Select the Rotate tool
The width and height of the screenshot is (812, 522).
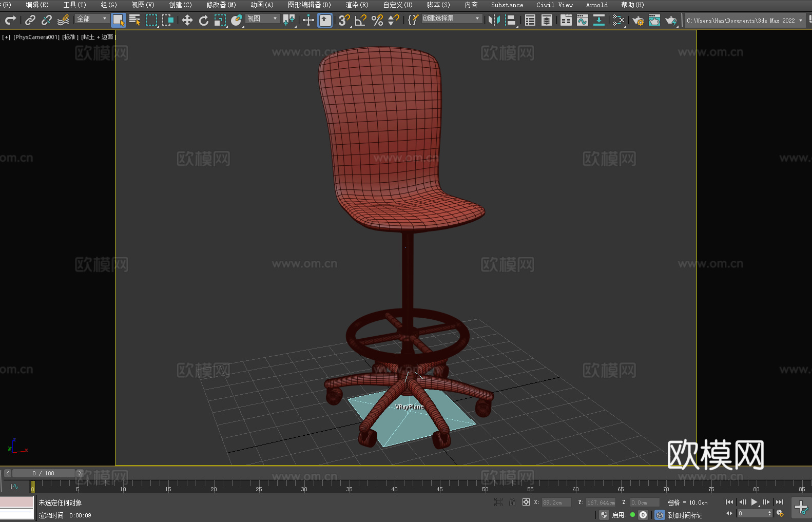tap(204, 20)
